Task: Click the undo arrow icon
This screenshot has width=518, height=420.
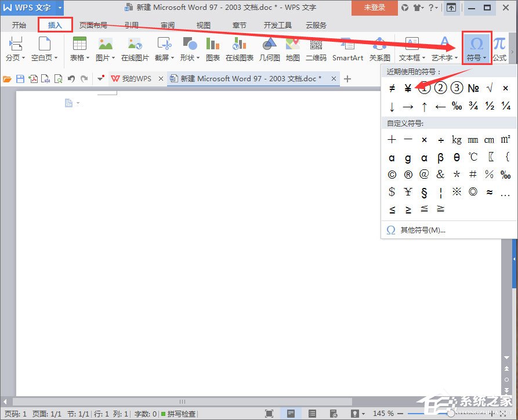Action: 71,79
